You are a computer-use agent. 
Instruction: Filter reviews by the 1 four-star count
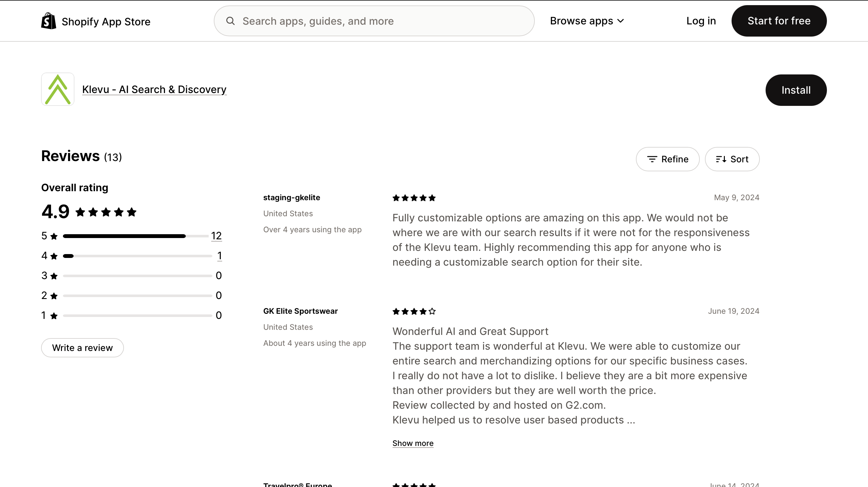219,256
